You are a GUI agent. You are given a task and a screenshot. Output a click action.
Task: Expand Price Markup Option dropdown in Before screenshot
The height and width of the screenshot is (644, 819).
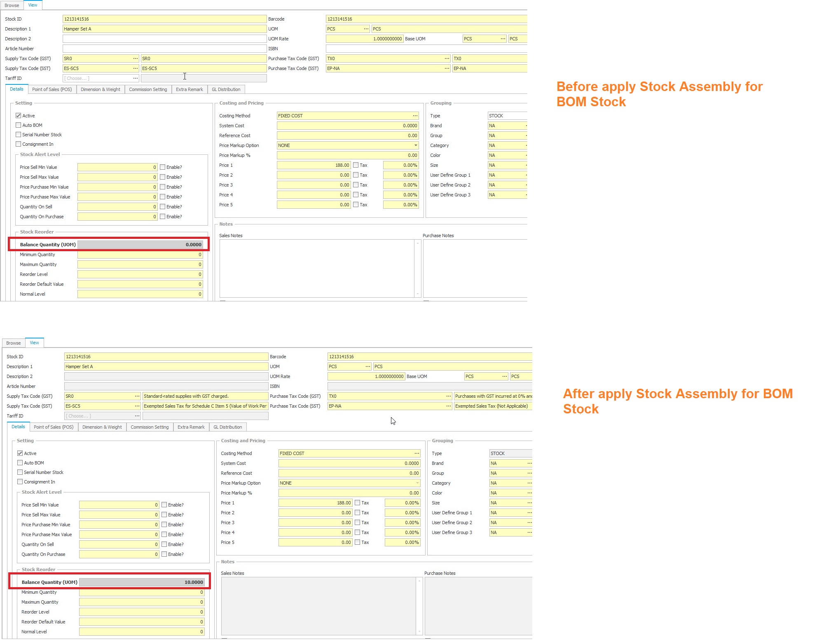[x=416, y=145]
